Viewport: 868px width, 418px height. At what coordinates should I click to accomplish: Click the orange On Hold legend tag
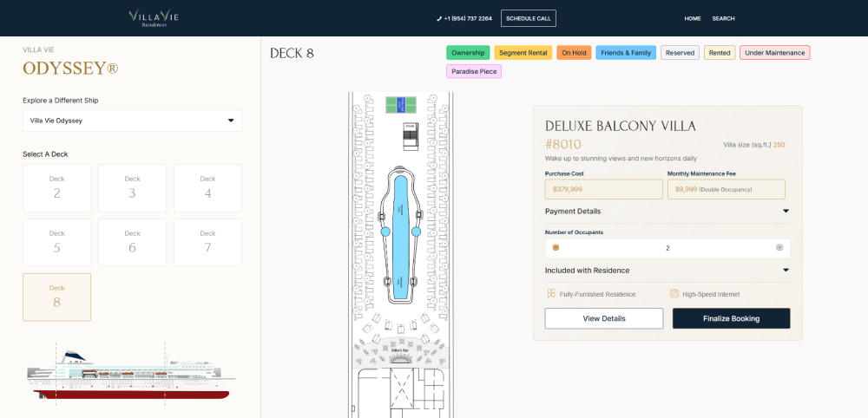[574, 53]
